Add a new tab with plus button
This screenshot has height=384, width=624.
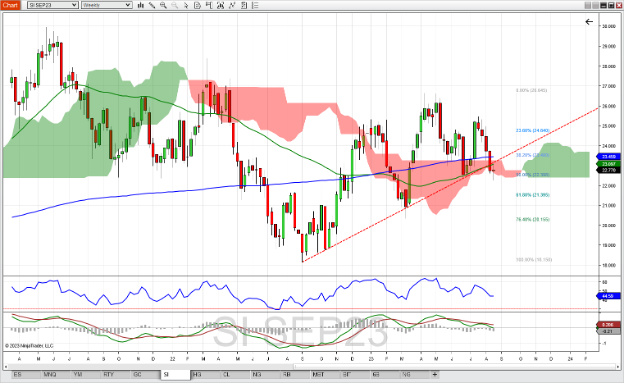pos(435,374)
